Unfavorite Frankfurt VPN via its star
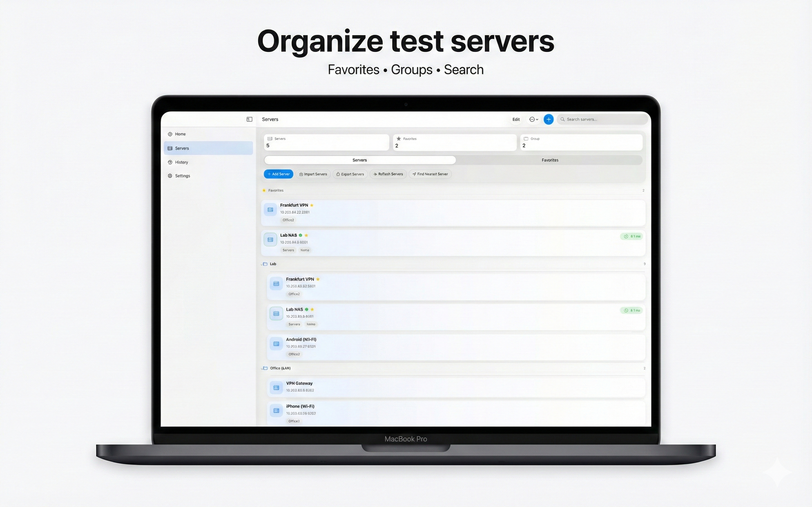 [312, 205]
